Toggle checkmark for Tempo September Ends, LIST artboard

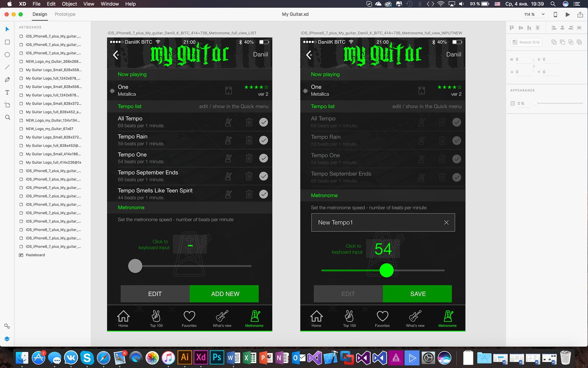(x=263, y=176)
